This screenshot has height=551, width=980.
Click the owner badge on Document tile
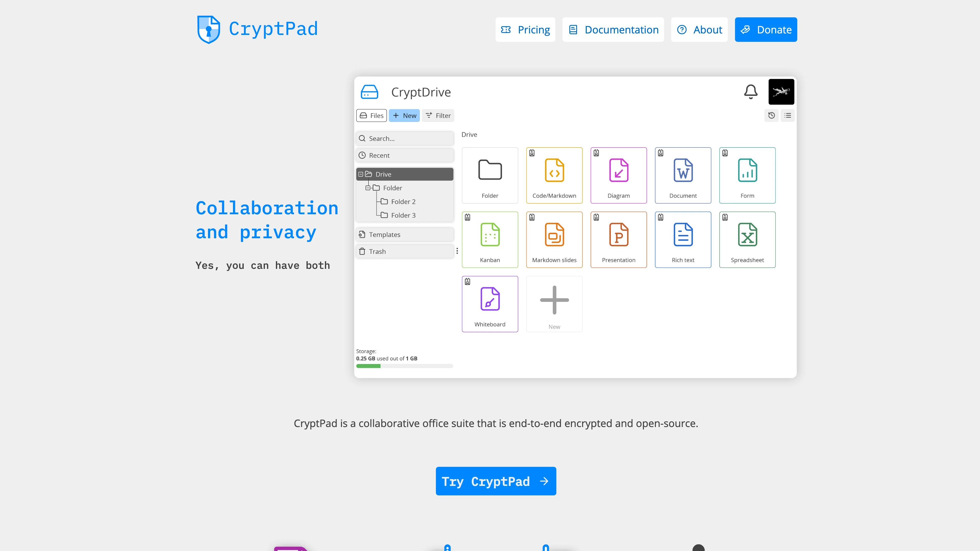[x=660, y=153]
